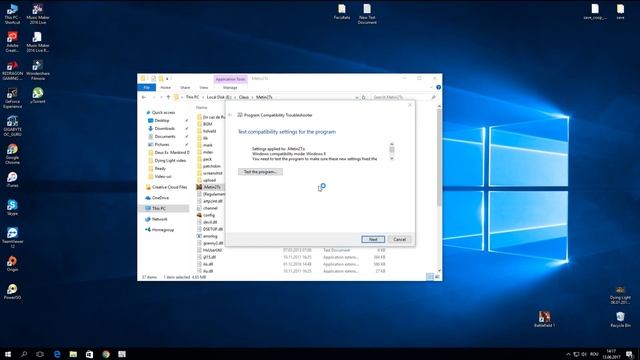
Task: Open taskbar search magnifier
Action: [x=24, y=354]
